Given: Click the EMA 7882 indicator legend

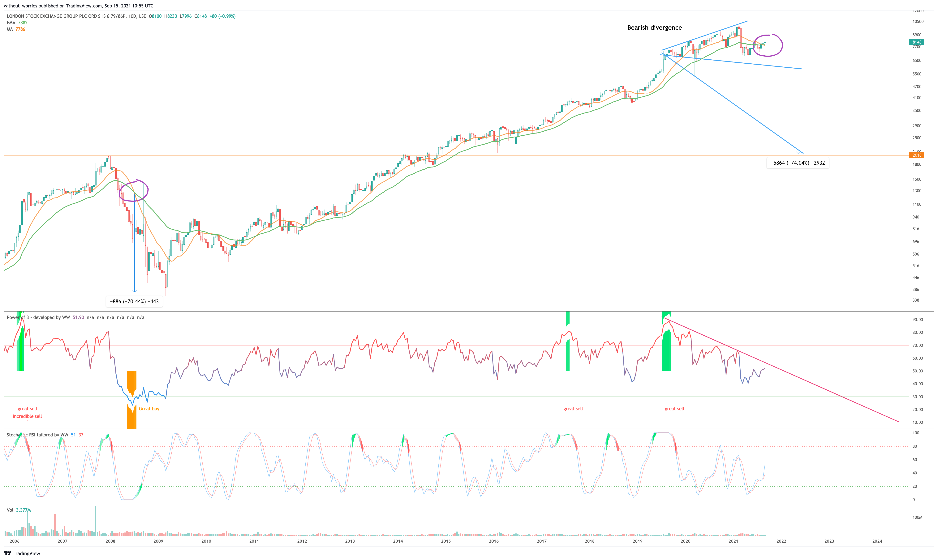Looking at the screenshot, I should [x=17, y=23].
